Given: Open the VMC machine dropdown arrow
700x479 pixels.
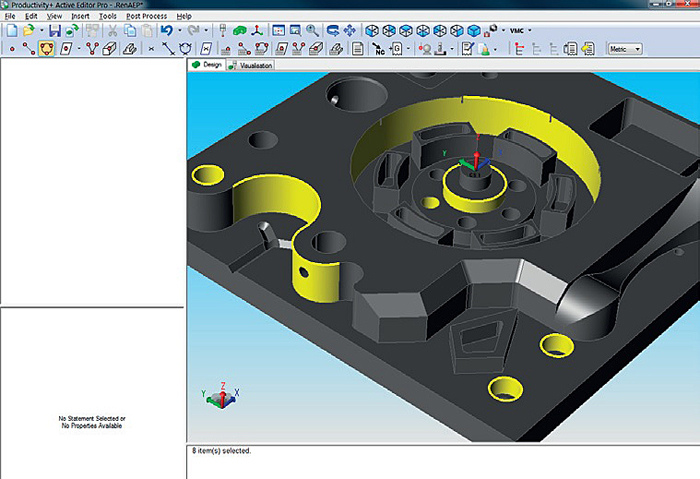Looking at the screenshot, I should (530, 30).
